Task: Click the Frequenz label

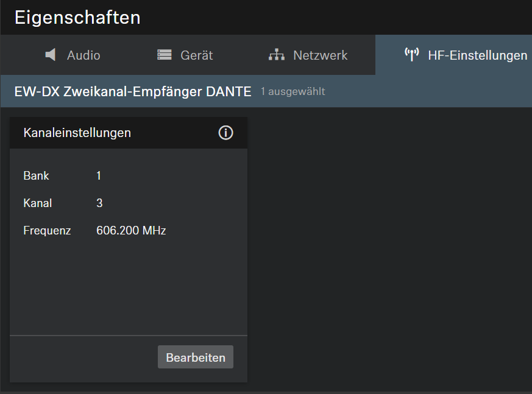Action: pyautogui.click(x=47, y=231)
